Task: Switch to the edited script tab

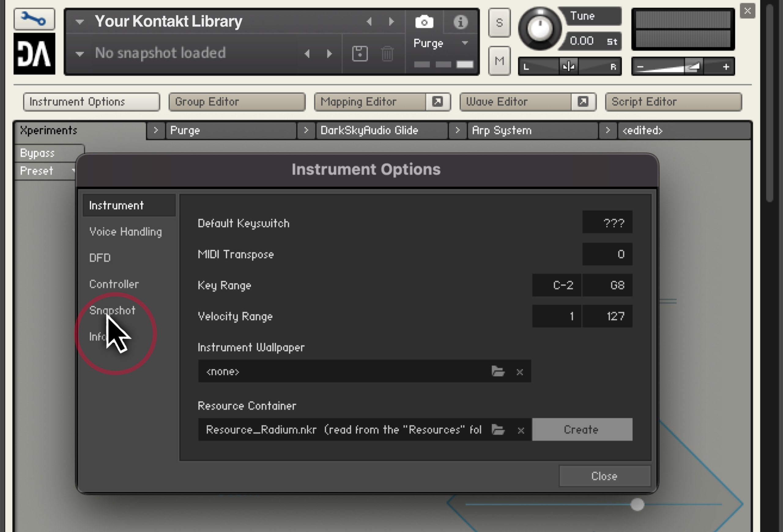Action: coord(684,130)
